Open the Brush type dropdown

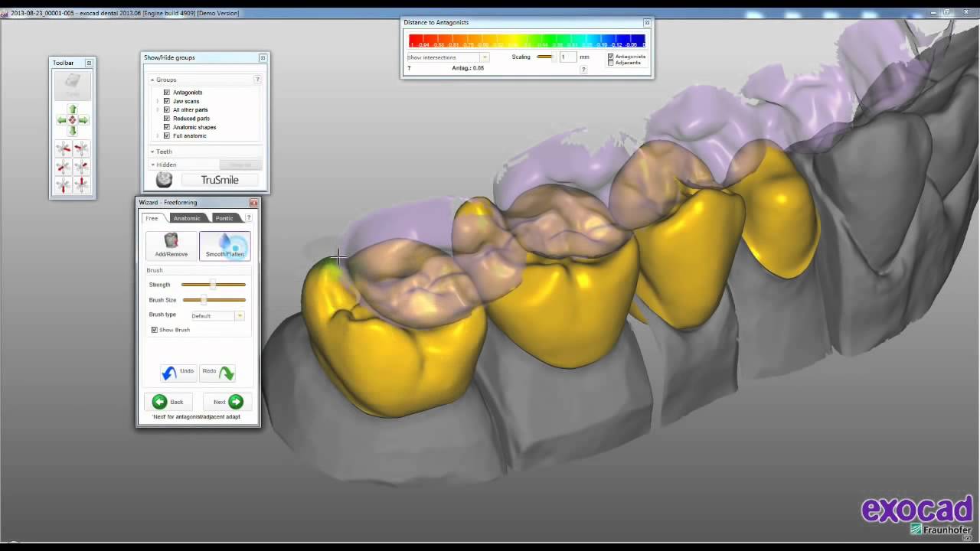pos(217,315)
